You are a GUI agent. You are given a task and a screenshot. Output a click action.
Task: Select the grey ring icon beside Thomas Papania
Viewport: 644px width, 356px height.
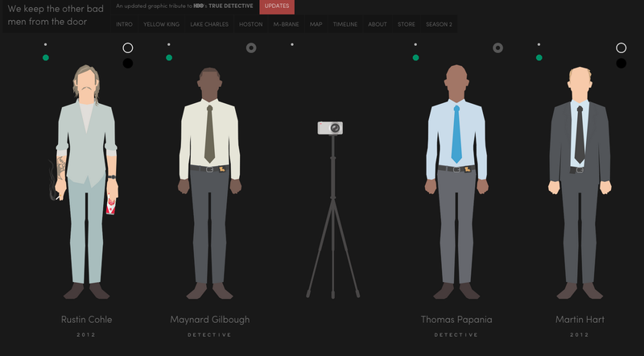pyautogui.click(x=497, y=48)
